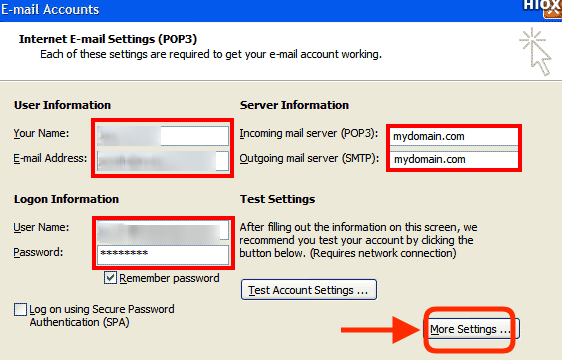Click the Test Account Settings button
Screen dimensions: 562x360
click(309, 290)
